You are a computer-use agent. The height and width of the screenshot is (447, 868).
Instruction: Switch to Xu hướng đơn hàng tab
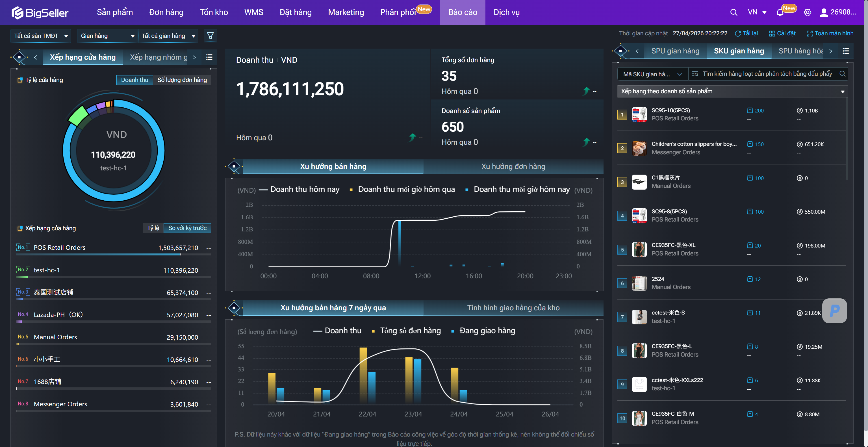(x=513, y=166)
